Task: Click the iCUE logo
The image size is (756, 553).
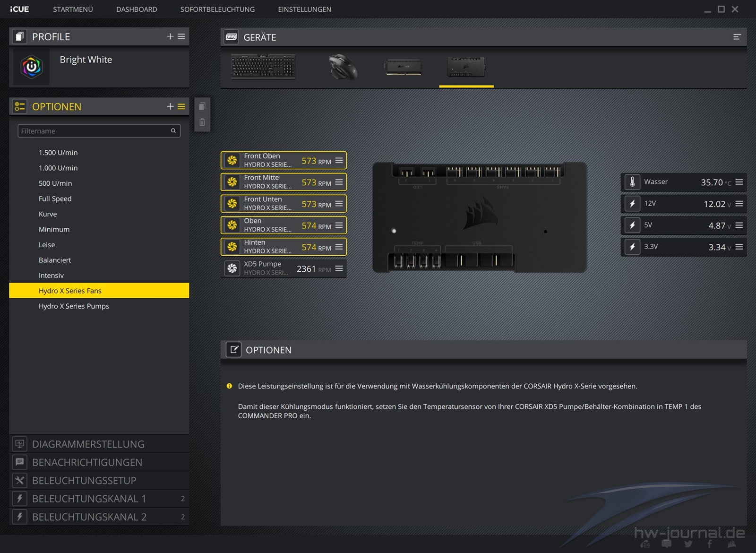Action: [x=19, y=9]
